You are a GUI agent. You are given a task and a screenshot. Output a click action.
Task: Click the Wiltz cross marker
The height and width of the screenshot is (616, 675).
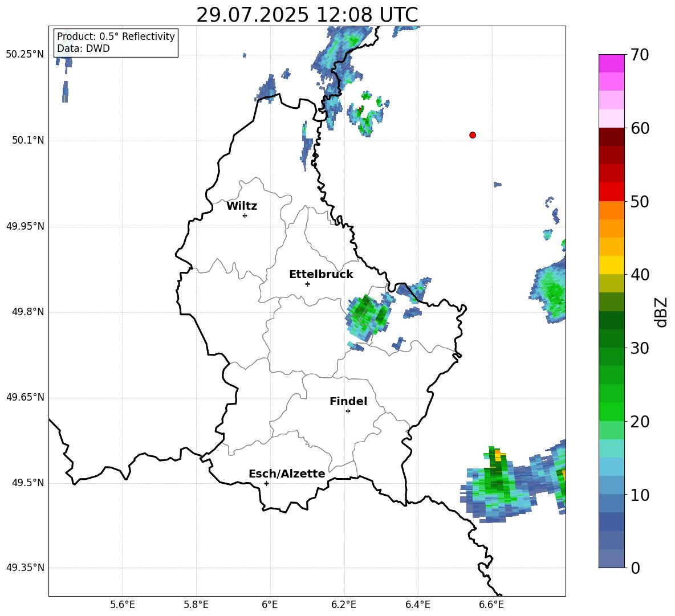(245, 215)
